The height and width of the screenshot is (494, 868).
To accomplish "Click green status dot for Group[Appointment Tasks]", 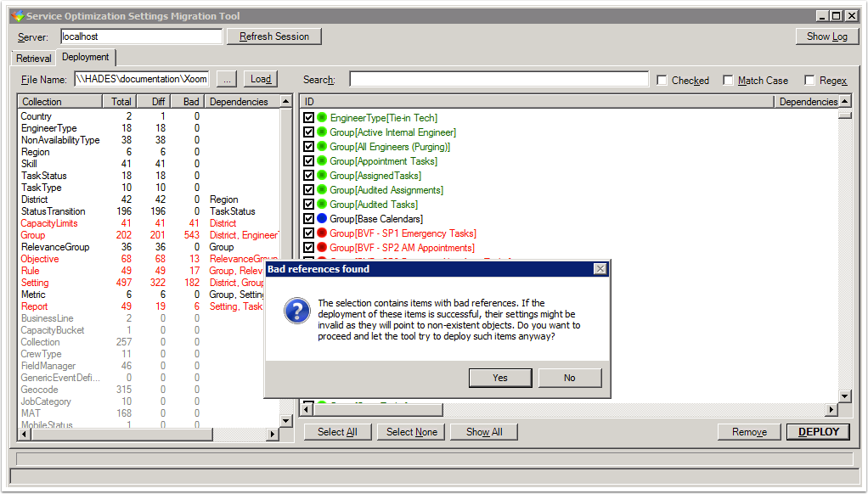I will pos(322,161).
